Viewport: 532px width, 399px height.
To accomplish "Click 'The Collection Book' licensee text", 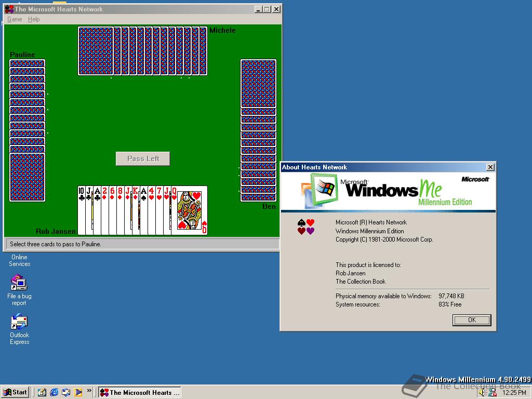I will [361, 281].
